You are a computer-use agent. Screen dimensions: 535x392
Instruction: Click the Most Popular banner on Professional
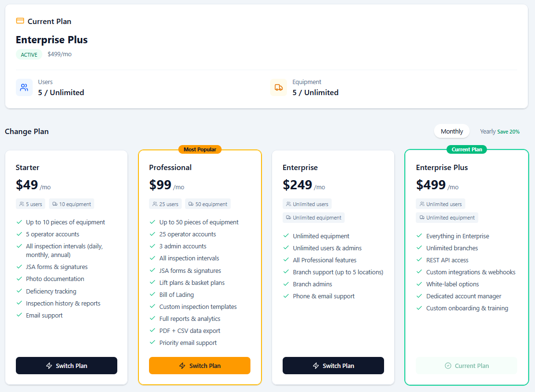pos(200,149)
